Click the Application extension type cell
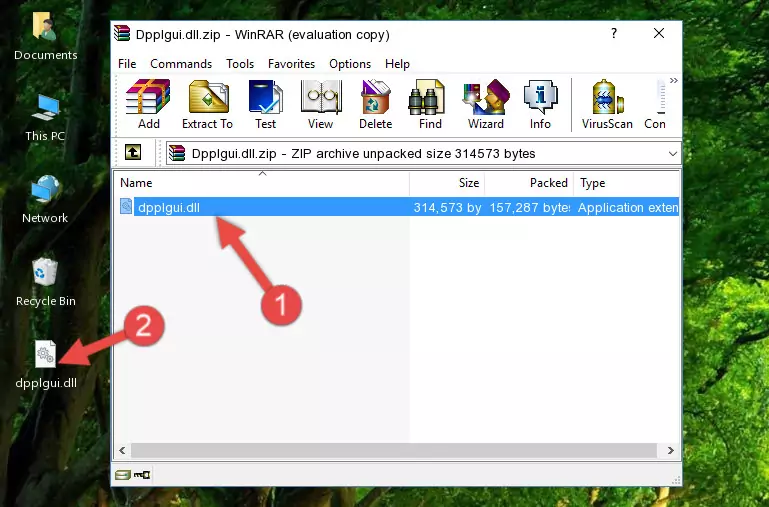This screenshot has height=507, width=769. [x=628, y=208]
